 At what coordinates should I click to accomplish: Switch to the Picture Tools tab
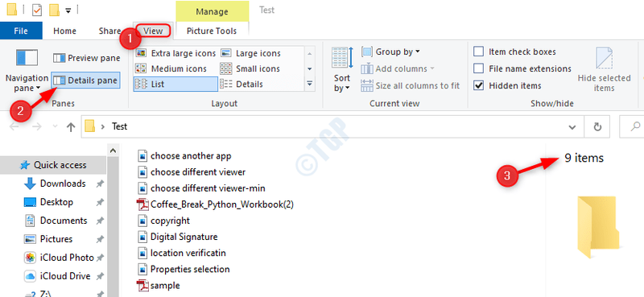pyautogui.click(x=212, y=31)
